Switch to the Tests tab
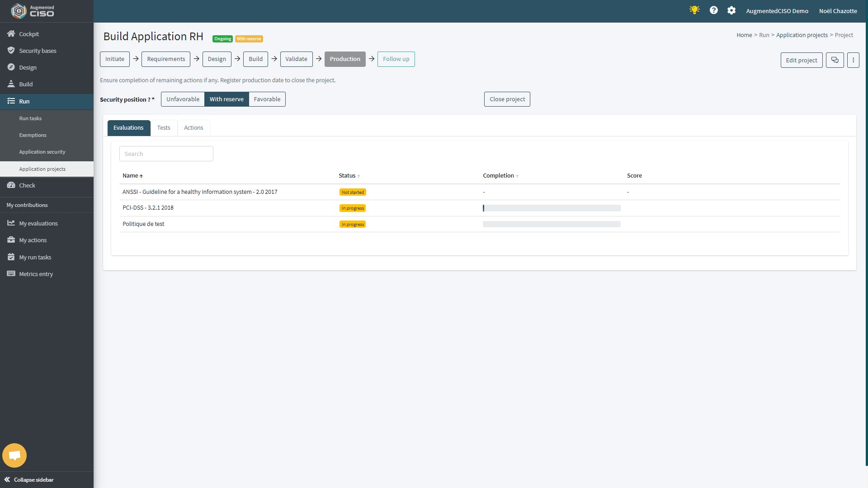Viewport: 868px width, 488px height. click(164, 128)
